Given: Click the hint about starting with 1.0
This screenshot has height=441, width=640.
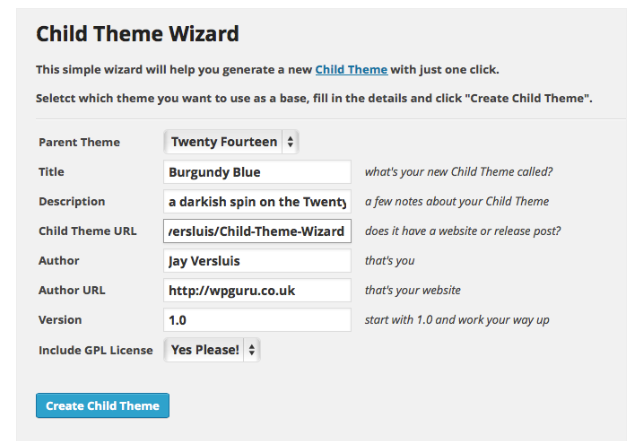Looking at the screenshot, I should (457, 320).
